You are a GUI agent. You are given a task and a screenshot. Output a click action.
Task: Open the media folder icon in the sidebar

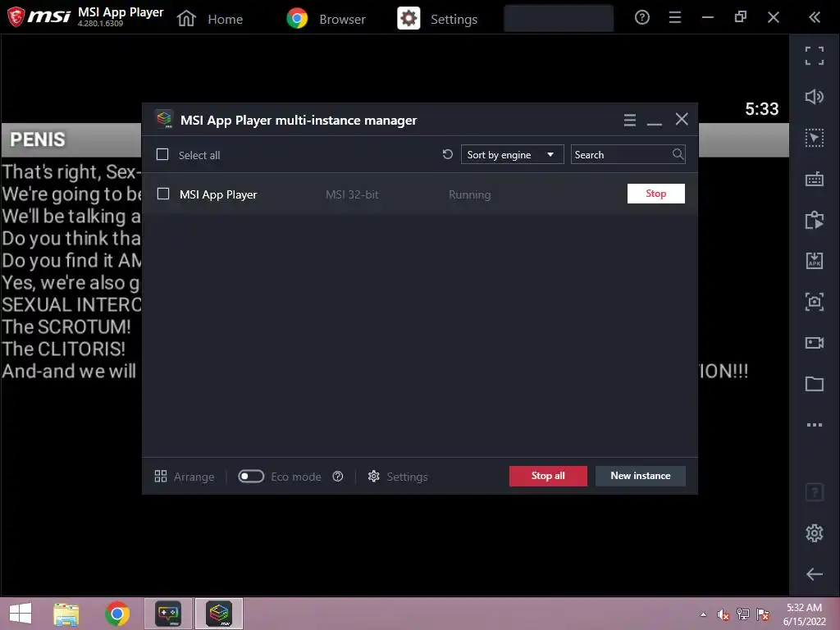(815, 384)
